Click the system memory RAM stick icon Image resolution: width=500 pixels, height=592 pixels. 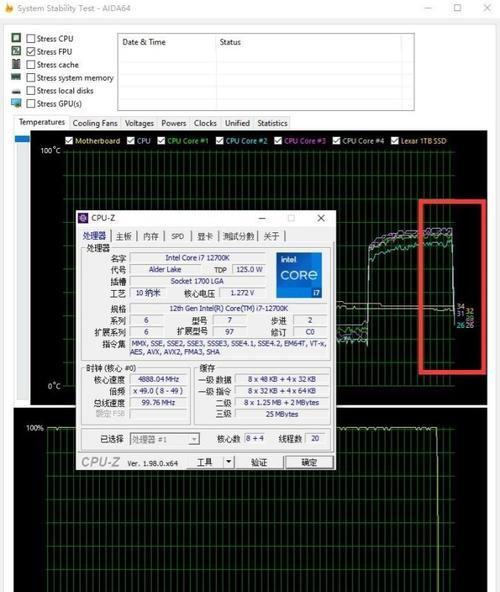(x=16, y=77)
